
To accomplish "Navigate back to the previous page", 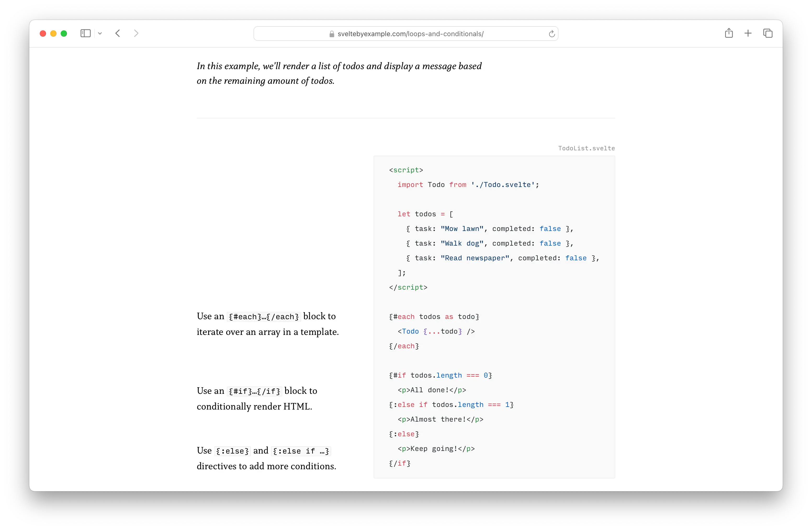I will coord(117,33).
